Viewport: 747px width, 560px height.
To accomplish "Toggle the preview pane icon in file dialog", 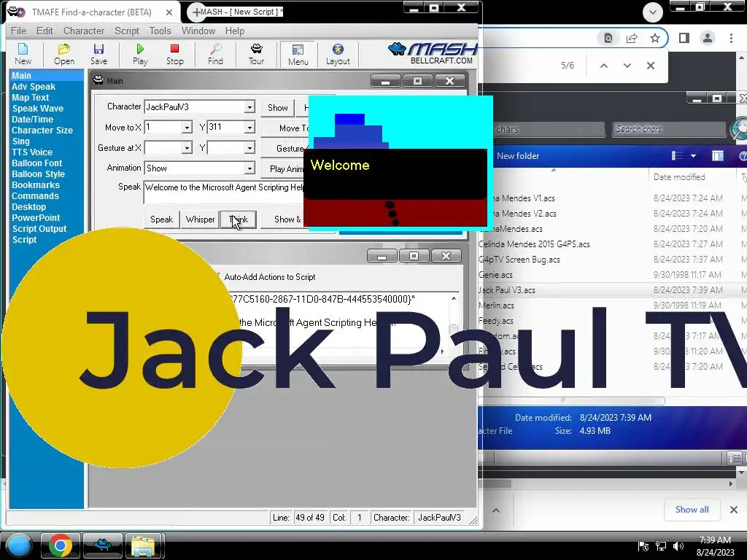I will [718, 156].
